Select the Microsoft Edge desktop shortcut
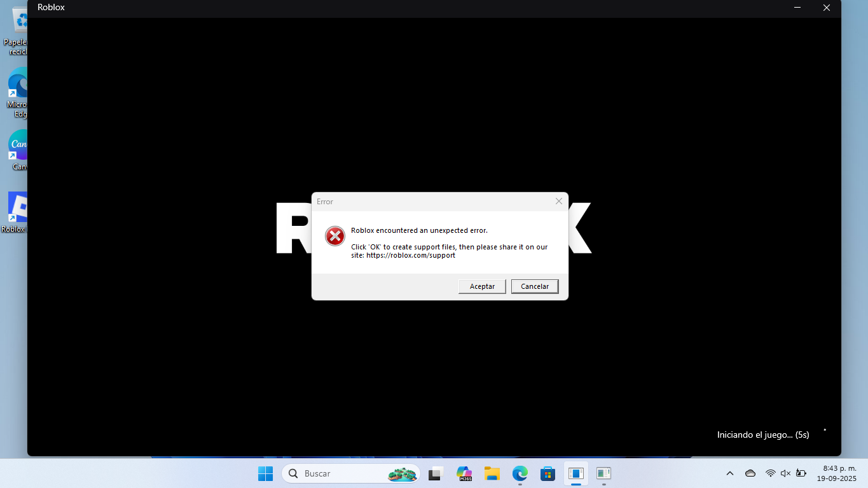Image resolution: width=868 pixels, height=488 pixels. [x=17, y=94]
